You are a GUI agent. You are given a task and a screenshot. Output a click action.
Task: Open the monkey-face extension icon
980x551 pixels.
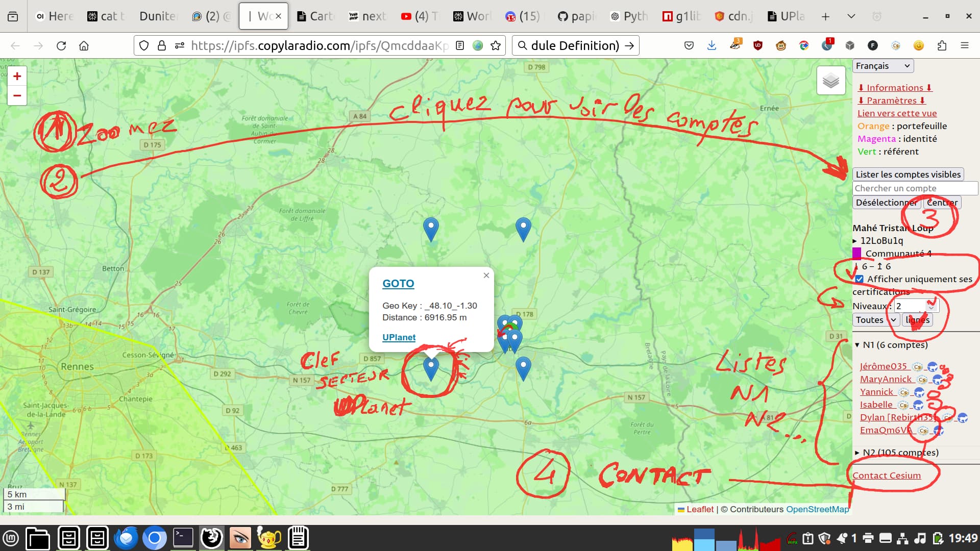point(781,46)
